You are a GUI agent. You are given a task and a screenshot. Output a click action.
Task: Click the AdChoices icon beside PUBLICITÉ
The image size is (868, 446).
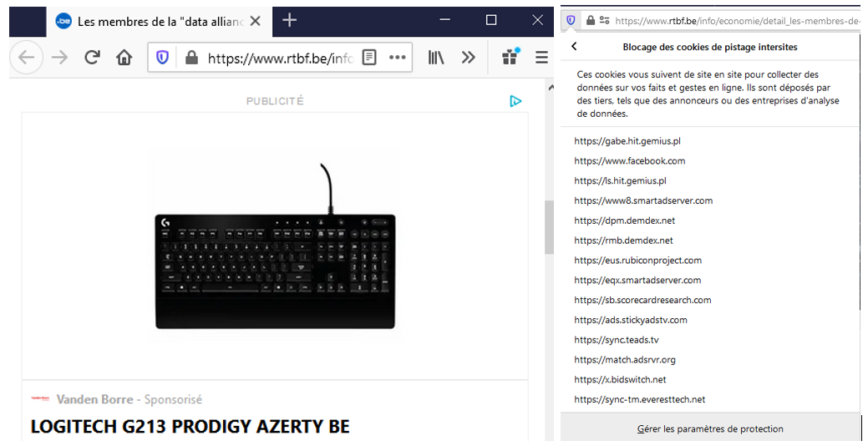[515, 101]
